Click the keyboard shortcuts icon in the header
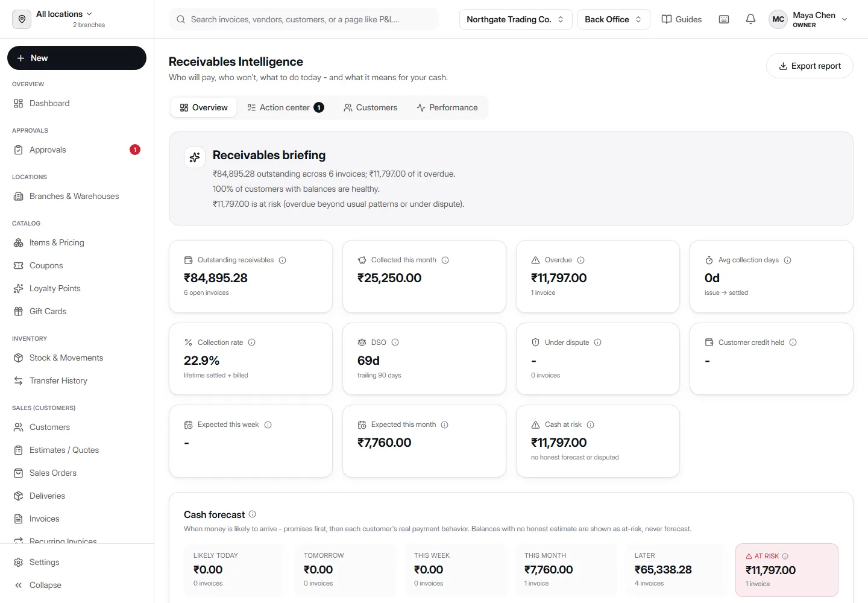 coord(724,19)
